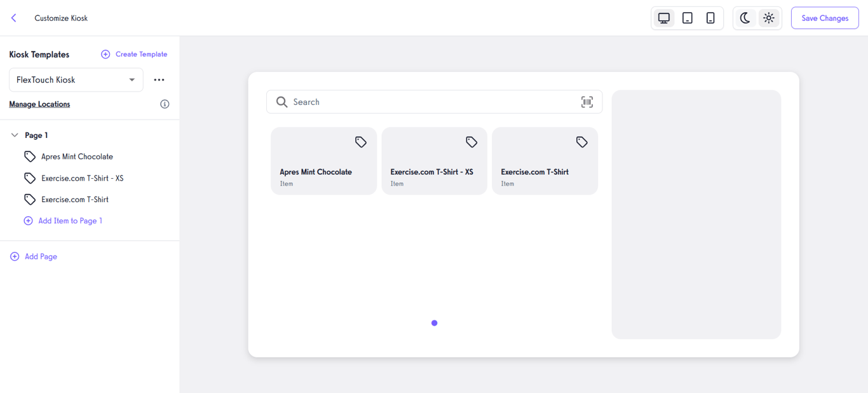
Task: Click the back arrow beside Customize Kiosk
Action: click(13, 18)
